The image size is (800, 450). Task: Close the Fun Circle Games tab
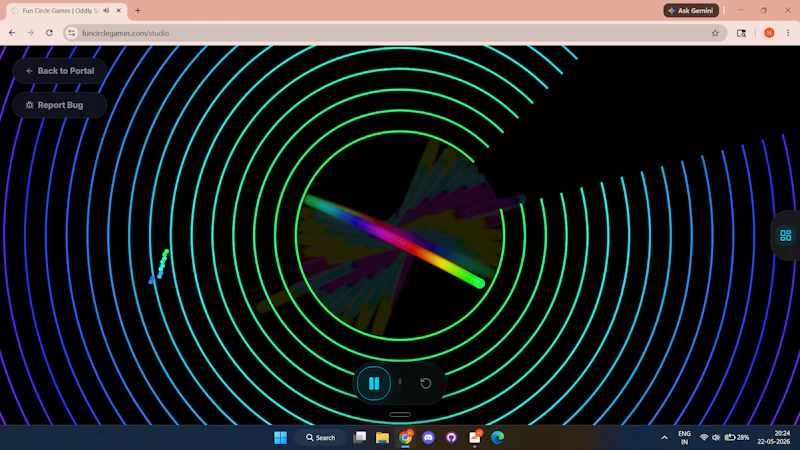[x=119, y=10]
